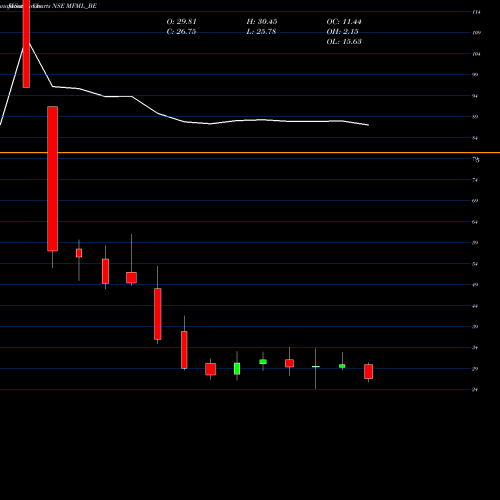Select the high value H: 30.45

click(262, 22)
